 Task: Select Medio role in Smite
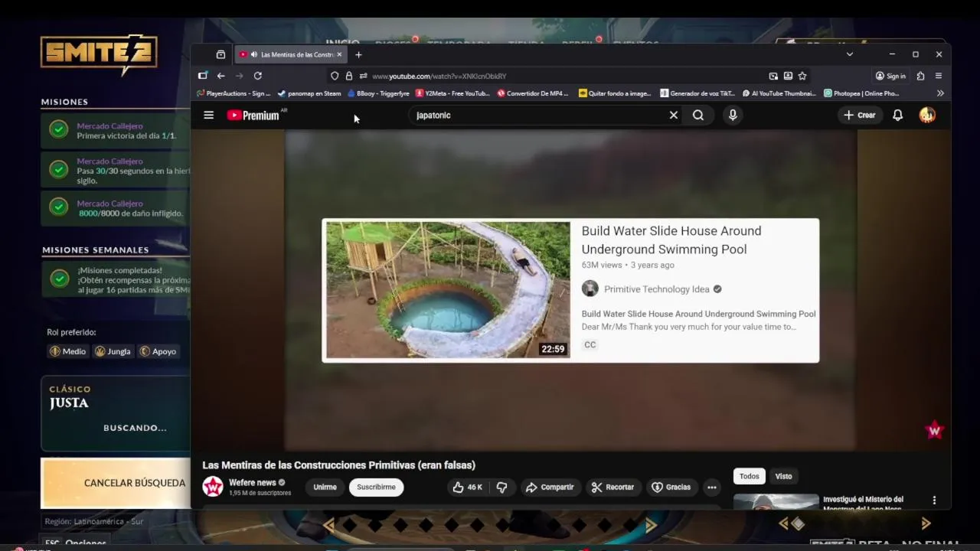(67, 351)
